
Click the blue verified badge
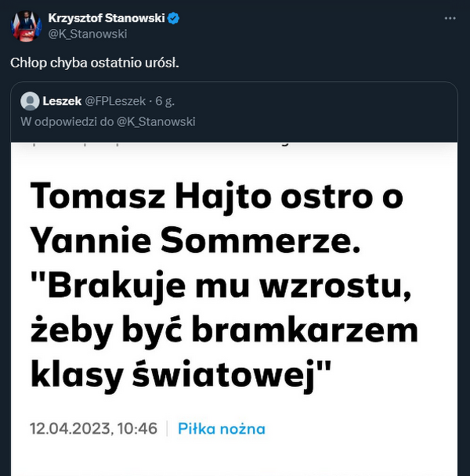173,18
